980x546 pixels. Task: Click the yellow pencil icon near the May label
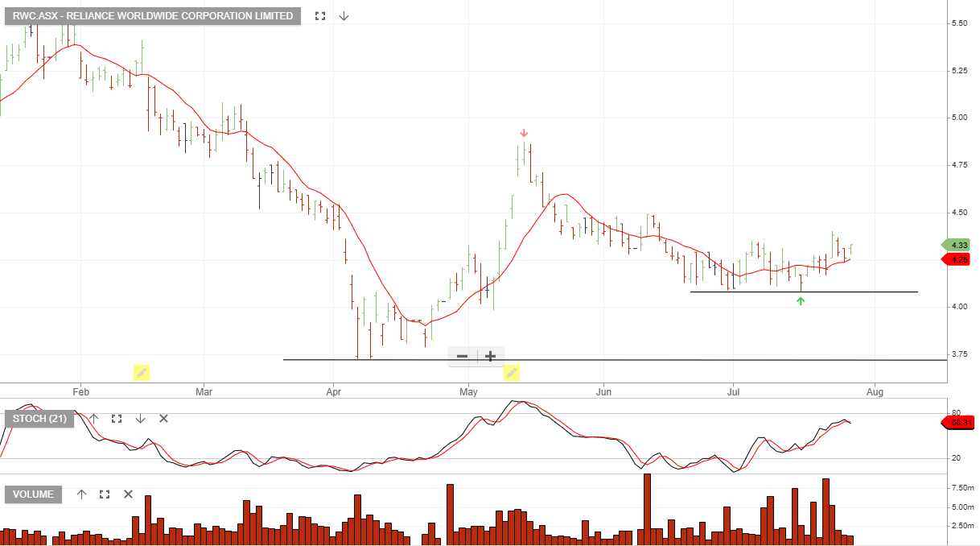512,373
